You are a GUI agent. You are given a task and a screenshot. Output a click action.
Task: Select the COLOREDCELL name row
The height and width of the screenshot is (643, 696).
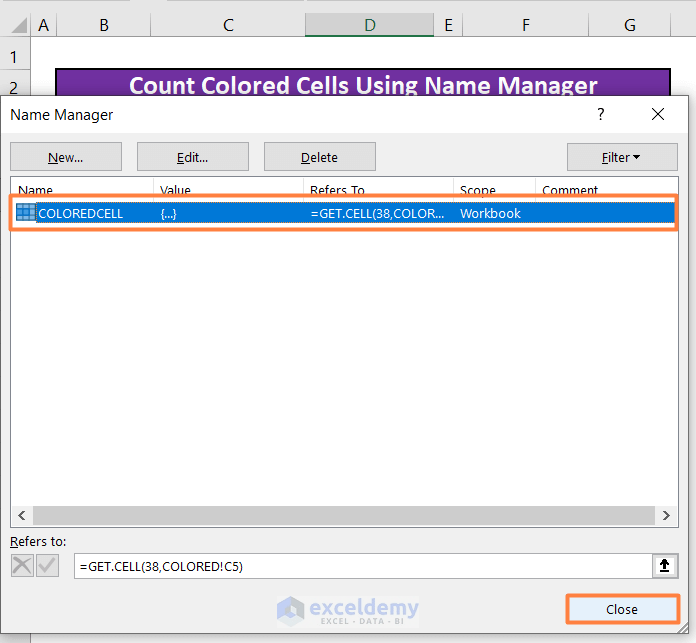click(x=344, y=213)
